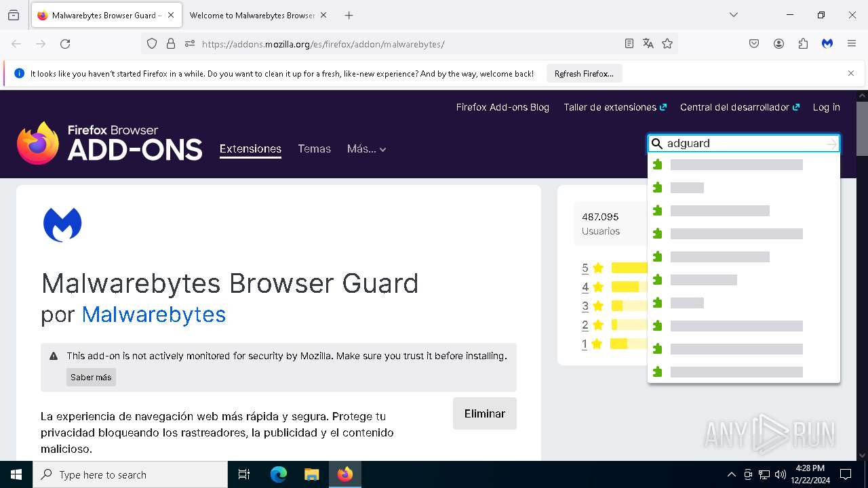Click the adguard search field
This screenshot has width=868, height=488.
744,144
